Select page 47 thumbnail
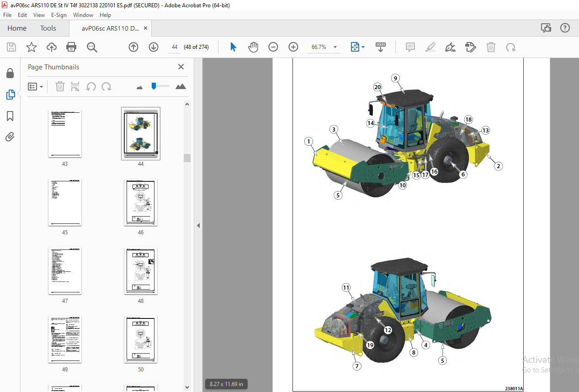This screenshot has width=579, height=392. [x=65, y=271]
